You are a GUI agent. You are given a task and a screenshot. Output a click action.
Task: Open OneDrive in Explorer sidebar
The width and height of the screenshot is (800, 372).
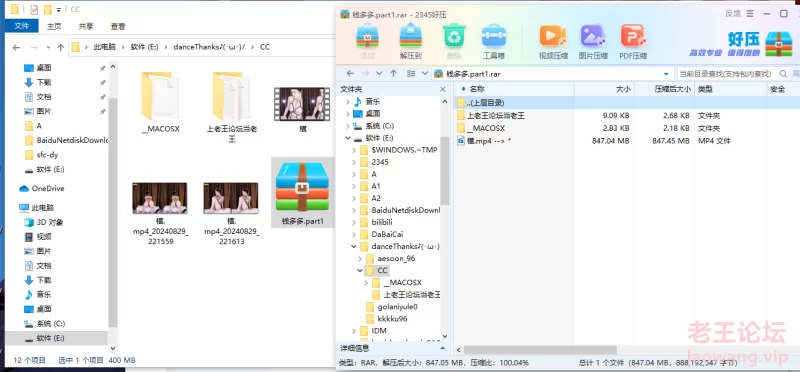[x=42, y=188]
